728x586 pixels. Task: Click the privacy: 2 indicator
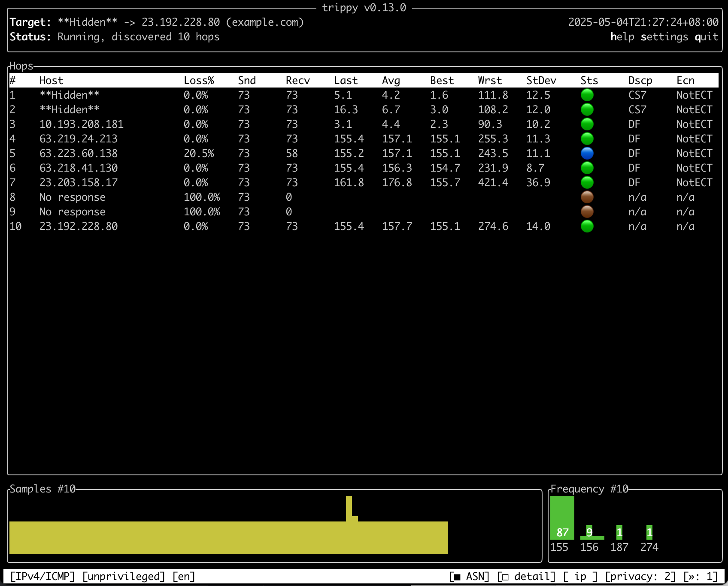coord(640,577)
